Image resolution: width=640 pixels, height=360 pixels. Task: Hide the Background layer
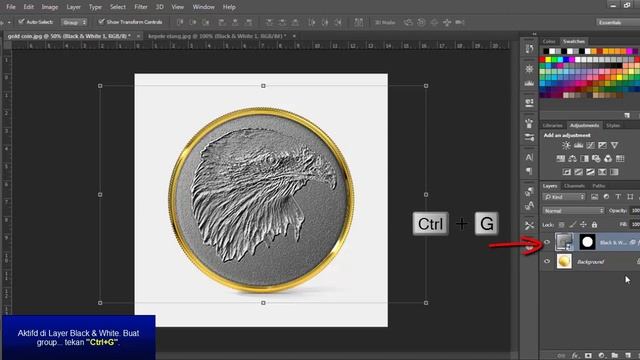click(x=547, y=261)
